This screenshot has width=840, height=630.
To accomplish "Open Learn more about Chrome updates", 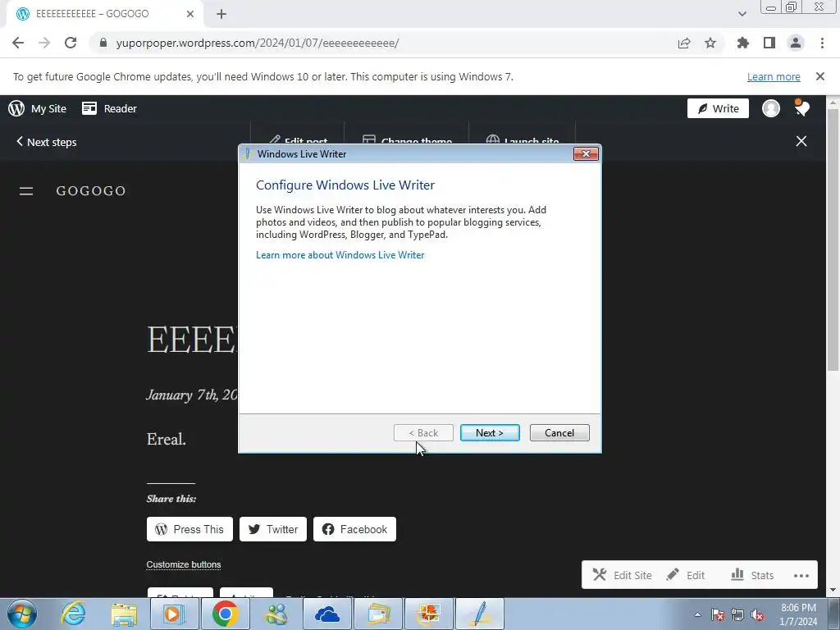I will pos(774,76).
